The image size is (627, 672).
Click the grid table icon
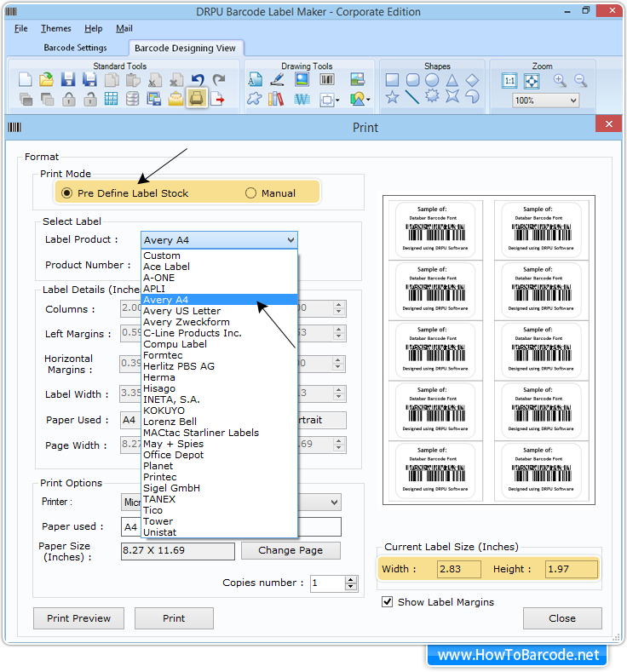click(111, 99)
